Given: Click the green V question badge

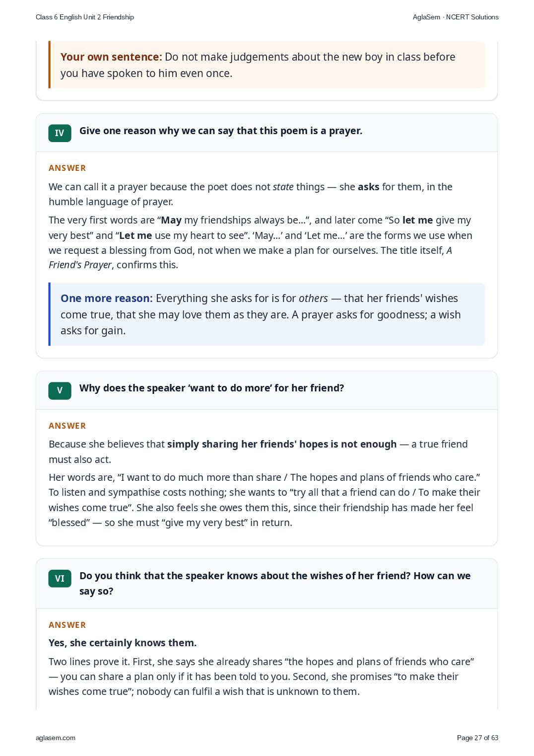Looking at the screenshot, I should [60, 390].
